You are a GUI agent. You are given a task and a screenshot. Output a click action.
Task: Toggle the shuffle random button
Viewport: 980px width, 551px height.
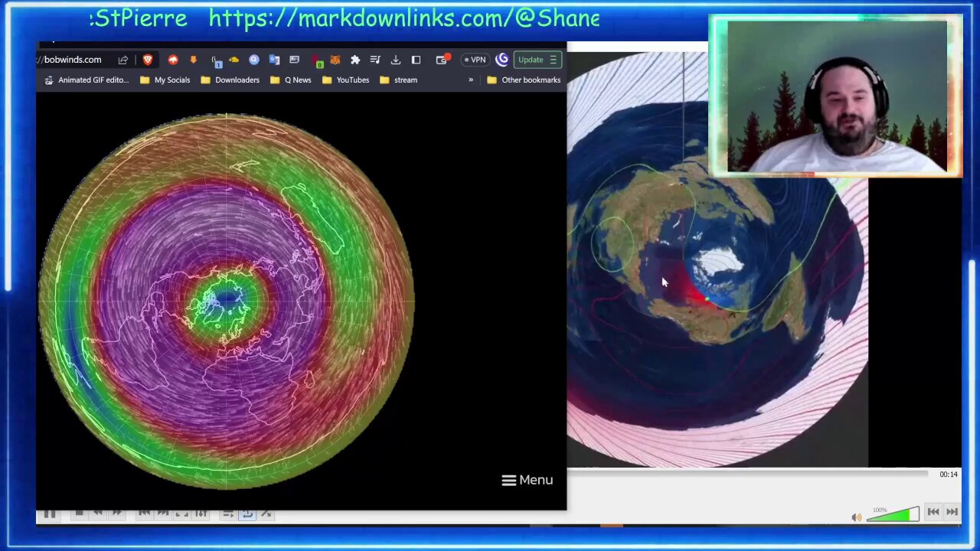click(266, 514)
